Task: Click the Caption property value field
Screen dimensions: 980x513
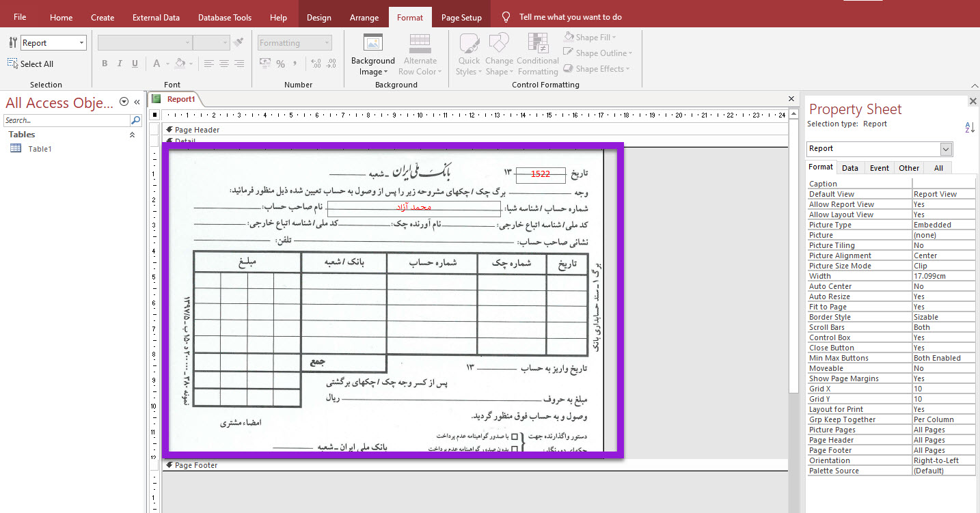Action: [x=944, y=184]
